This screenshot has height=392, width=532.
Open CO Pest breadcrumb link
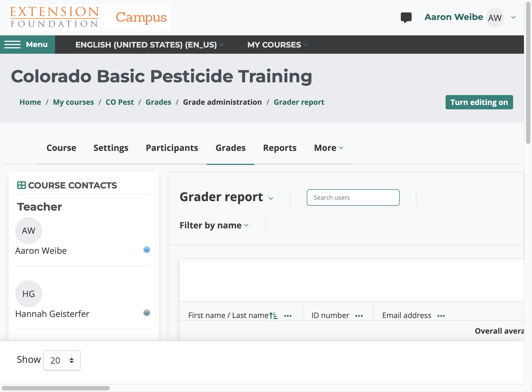[x=120, y=102]
